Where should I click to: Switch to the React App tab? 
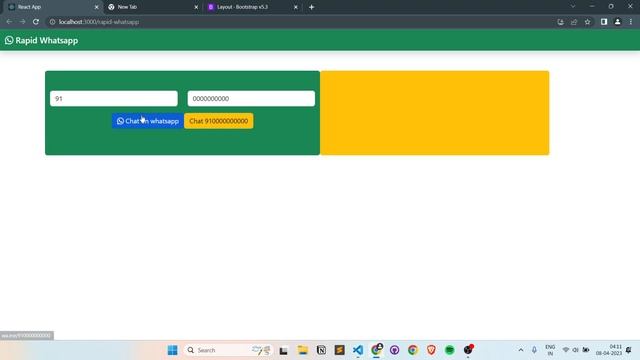[x=52, y=7]
